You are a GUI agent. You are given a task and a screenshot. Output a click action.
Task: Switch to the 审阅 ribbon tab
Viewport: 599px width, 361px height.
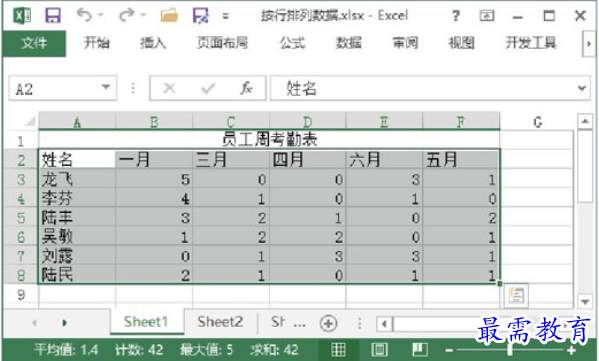(x=405, y=43)
